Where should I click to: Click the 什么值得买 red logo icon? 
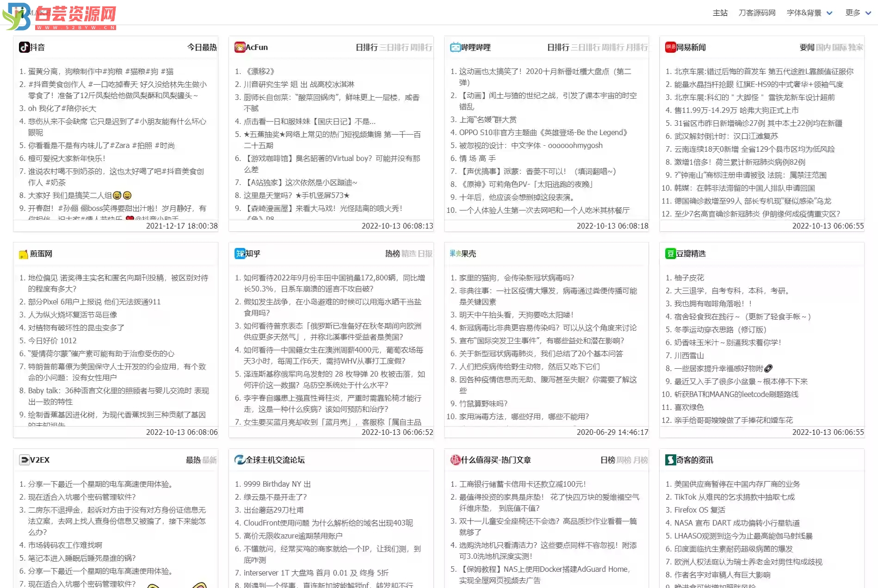[x=455, y=460]
